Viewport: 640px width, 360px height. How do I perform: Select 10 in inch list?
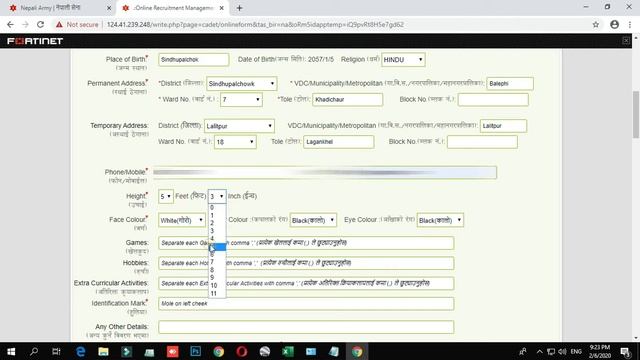point(217,286)
